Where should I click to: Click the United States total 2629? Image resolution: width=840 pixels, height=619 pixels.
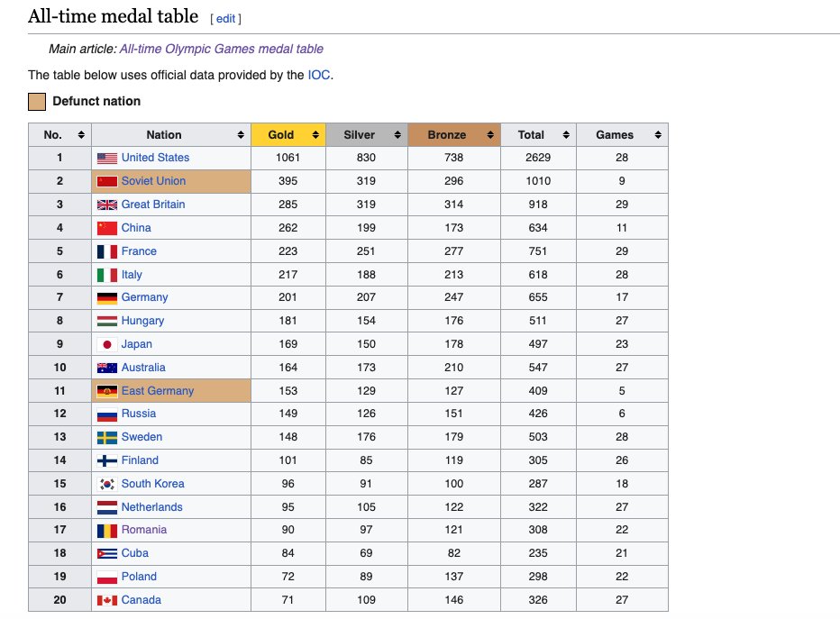538,158
